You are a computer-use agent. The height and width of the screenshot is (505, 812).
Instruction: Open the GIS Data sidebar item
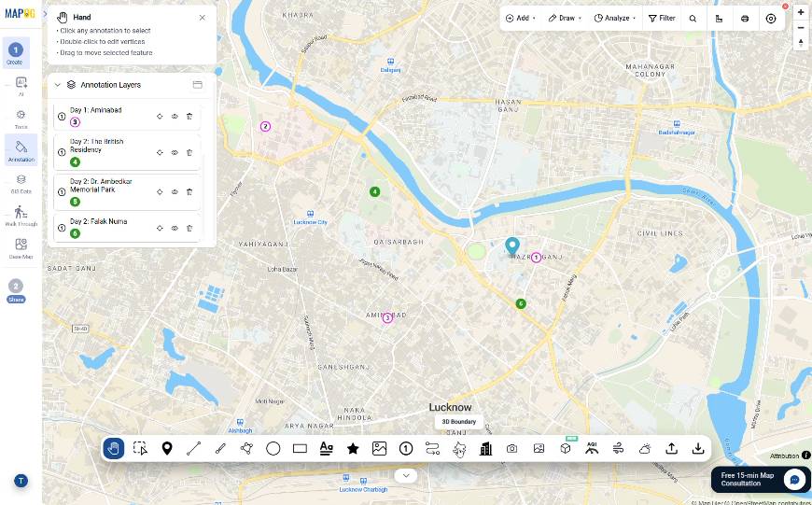pos(21,184)
